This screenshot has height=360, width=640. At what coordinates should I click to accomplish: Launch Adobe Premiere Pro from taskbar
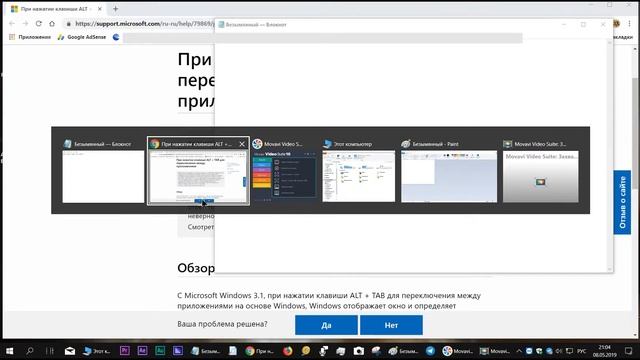(124, 351)
